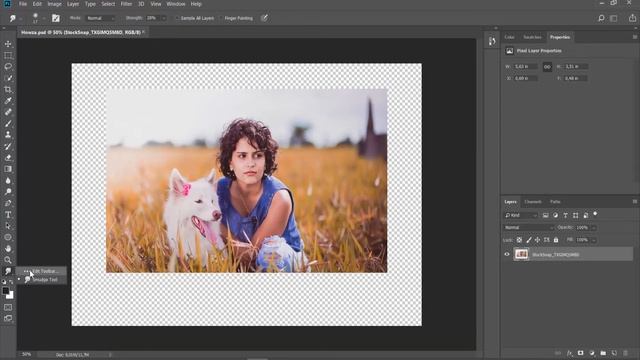Image resolution: width=640 pixels, height=360 pixels.
Task: Toggle link width and height
Action: tap(547, 67)
